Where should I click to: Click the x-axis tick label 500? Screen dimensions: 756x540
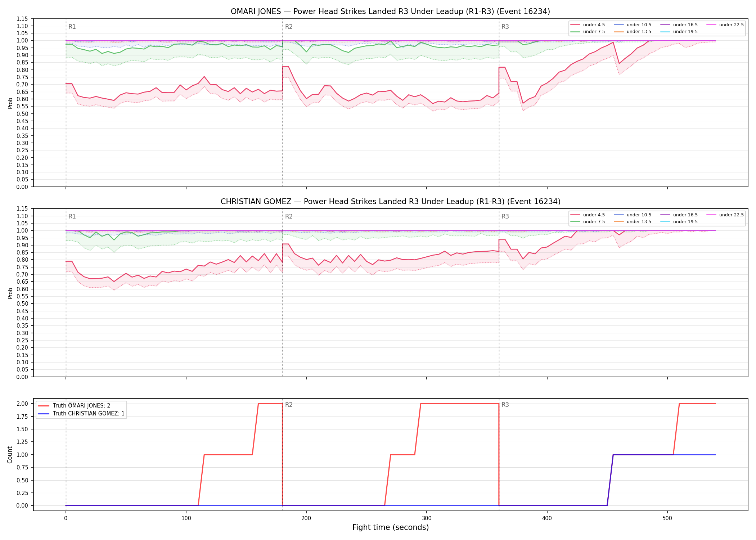[667, 518]
